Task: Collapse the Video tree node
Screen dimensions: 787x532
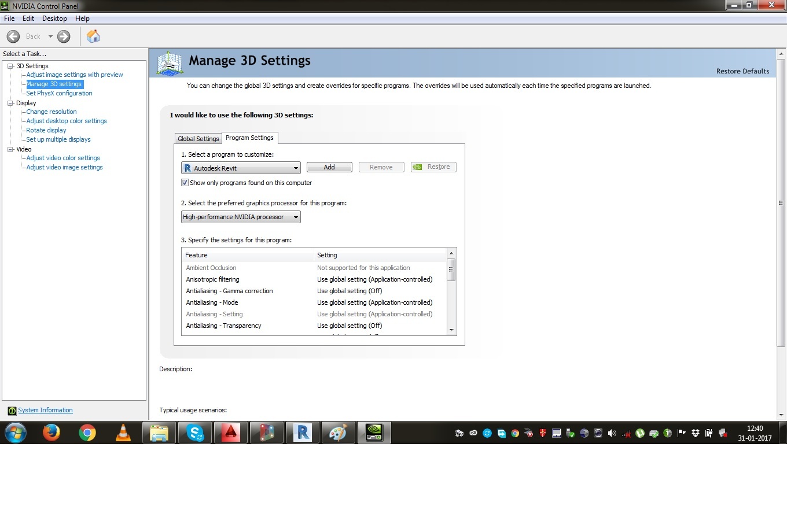Action: 10,149
